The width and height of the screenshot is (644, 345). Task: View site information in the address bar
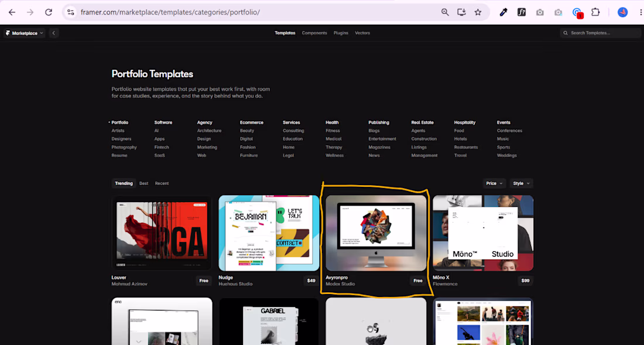pos(71,12)
